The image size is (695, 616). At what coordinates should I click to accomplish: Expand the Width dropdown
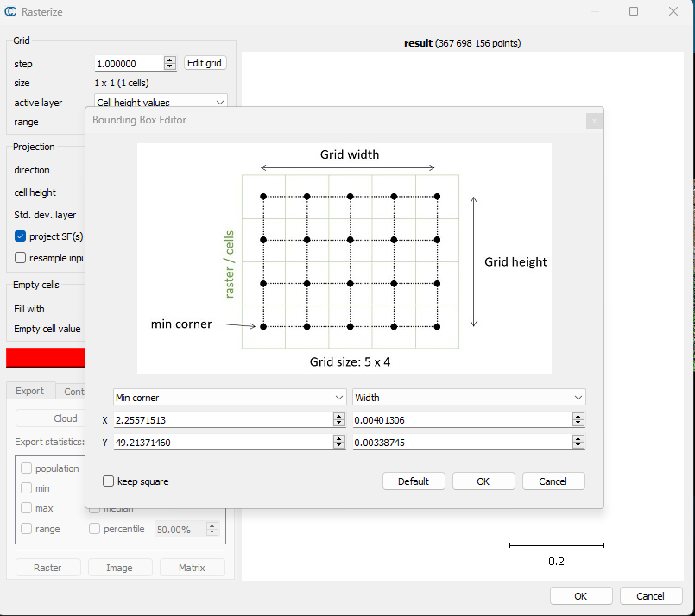469,398
